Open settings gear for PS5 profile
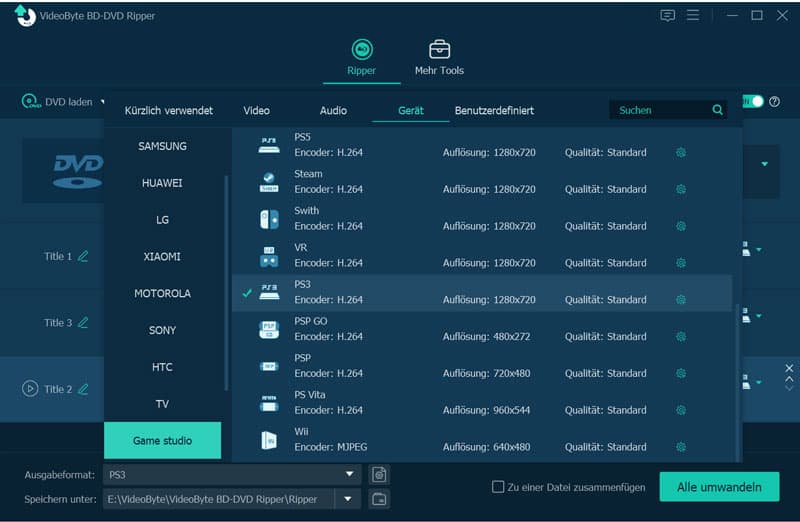 click(x=681, y=153)
